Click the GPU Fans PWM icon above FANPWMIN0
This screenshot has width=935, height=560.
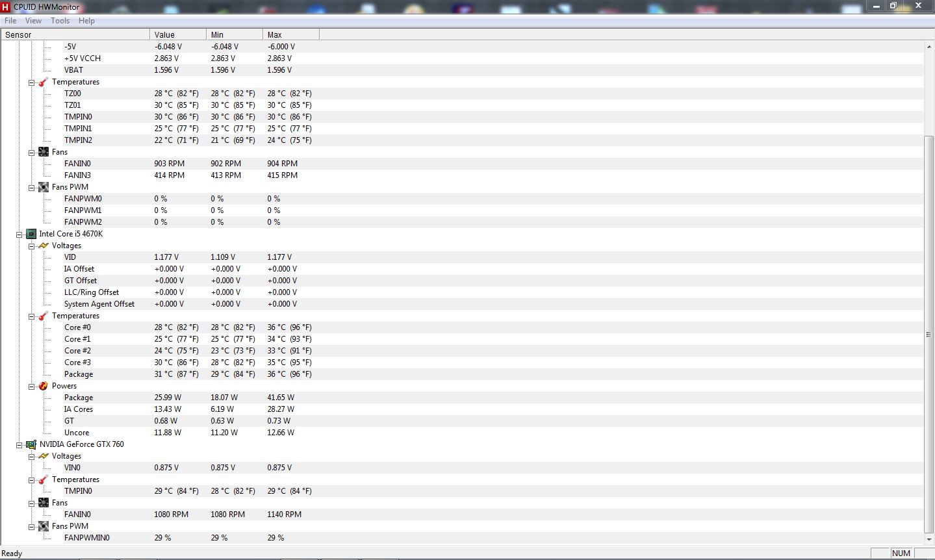pyautogui.click(x=44, y=526)
